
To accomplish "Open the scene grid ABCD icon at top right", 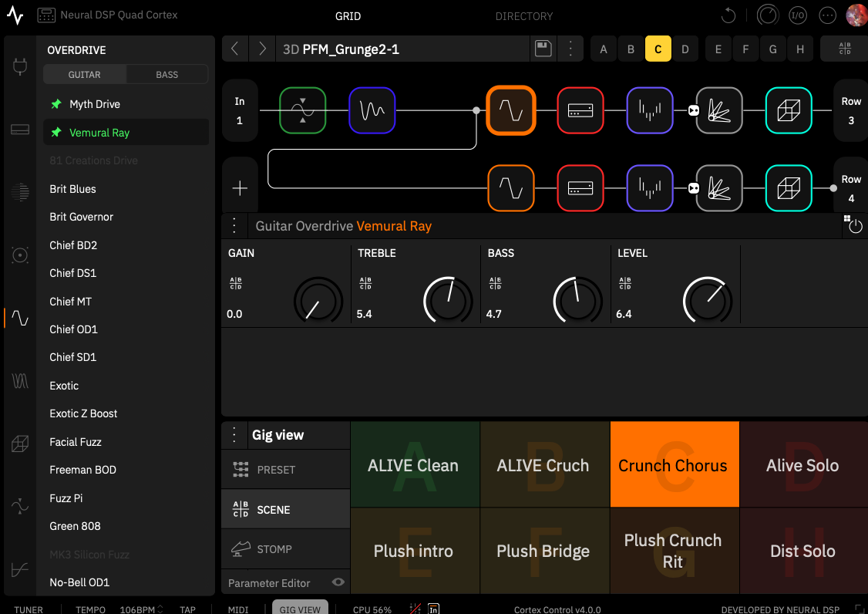I will tap(845, 49).
